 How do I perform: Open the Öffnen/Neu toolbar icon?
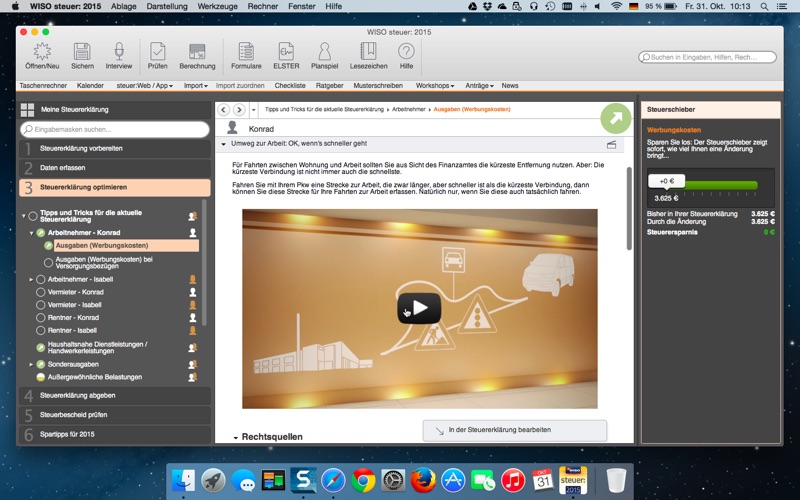point(42,56)
